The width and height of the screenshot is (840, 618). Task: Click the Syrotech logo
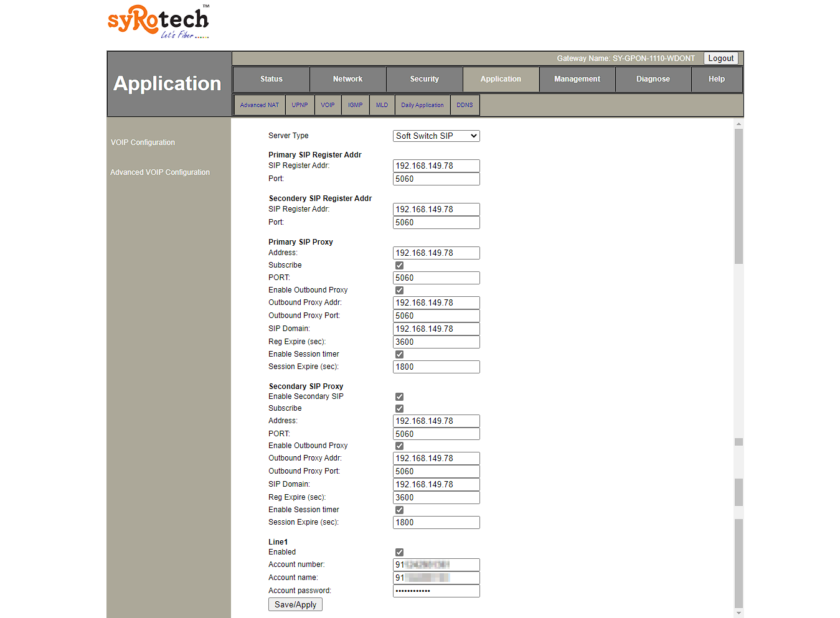point(158,22)
